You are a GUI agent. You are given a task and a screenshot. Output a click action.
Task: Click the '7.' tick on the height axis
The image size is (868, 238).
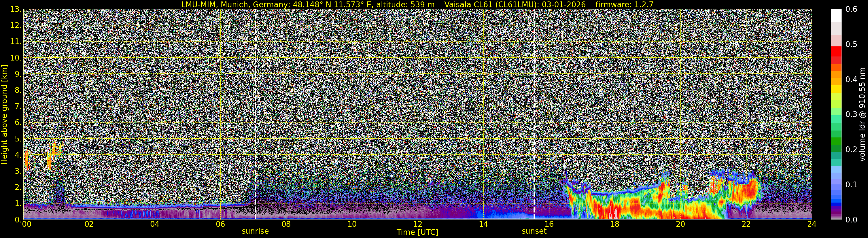coord(18,107)
